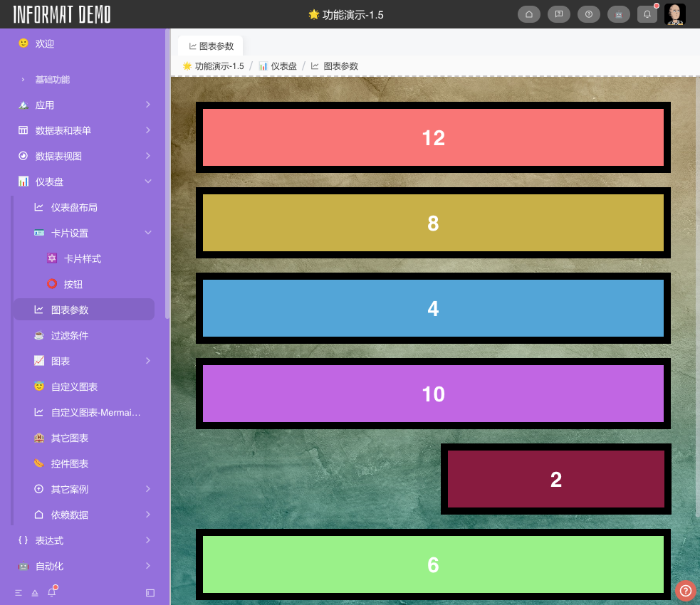Screen dimensions: 700x605
Task: Select the 图表参数 tab
Action: tap(211, 46)
